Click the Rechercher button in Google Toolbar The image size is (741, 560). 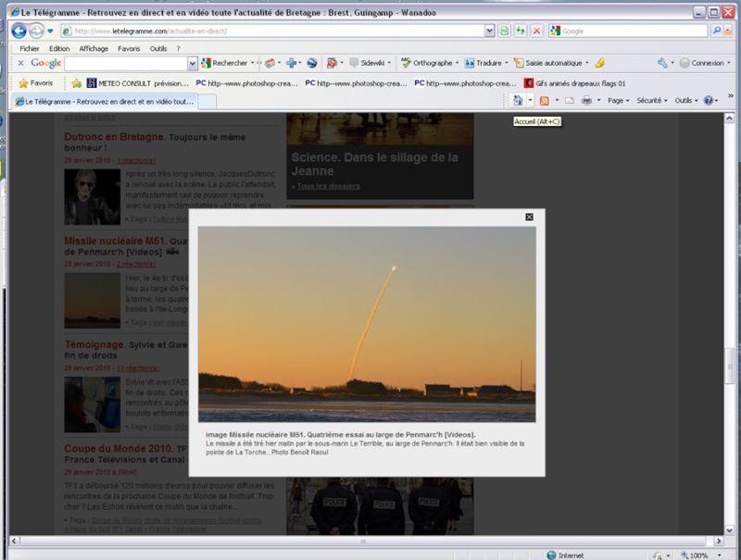pyautogui.click(x=224, y=63)
